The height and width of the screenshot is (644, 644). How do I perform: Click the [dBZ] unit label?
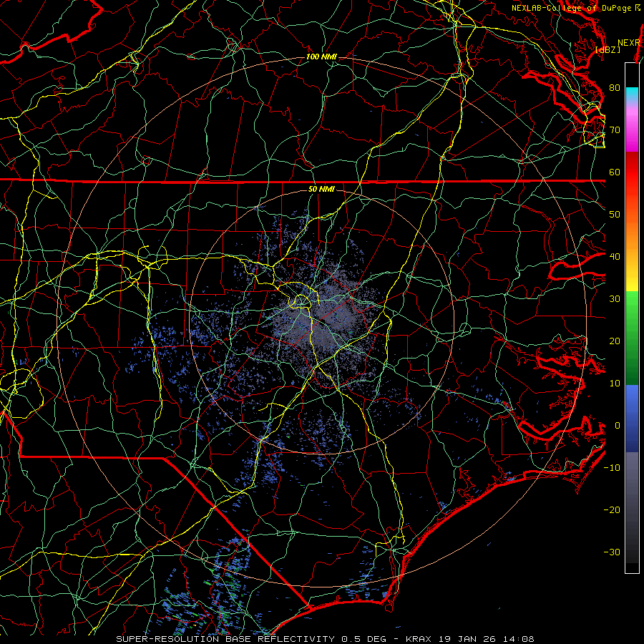[608, 50]
